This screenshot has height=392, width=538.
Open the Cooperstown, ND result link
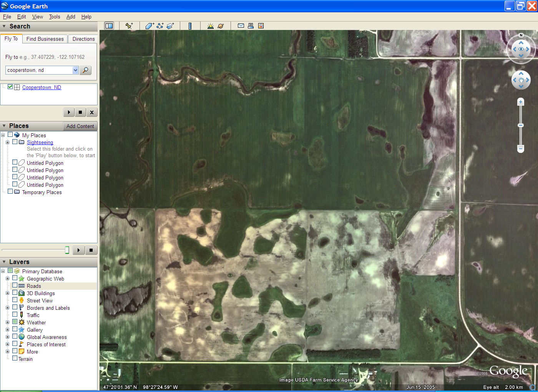(42, 87)
